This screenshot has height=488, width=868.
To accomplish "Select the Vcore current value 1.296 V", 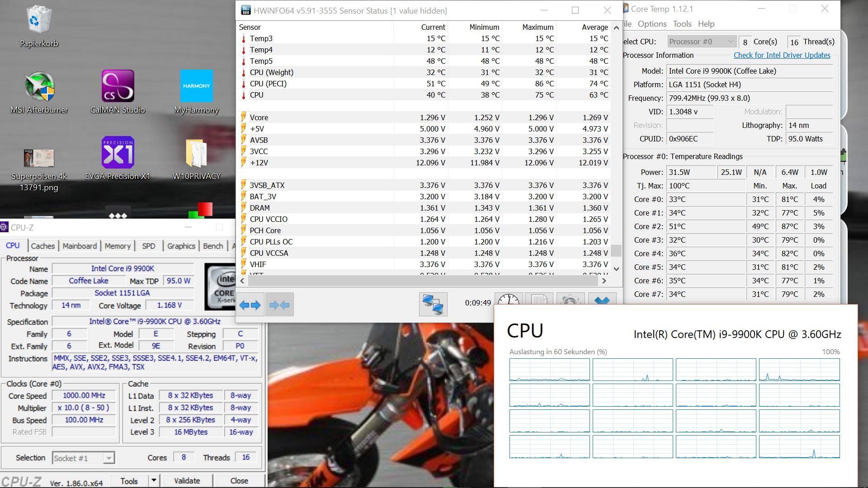I will point(432,117).
